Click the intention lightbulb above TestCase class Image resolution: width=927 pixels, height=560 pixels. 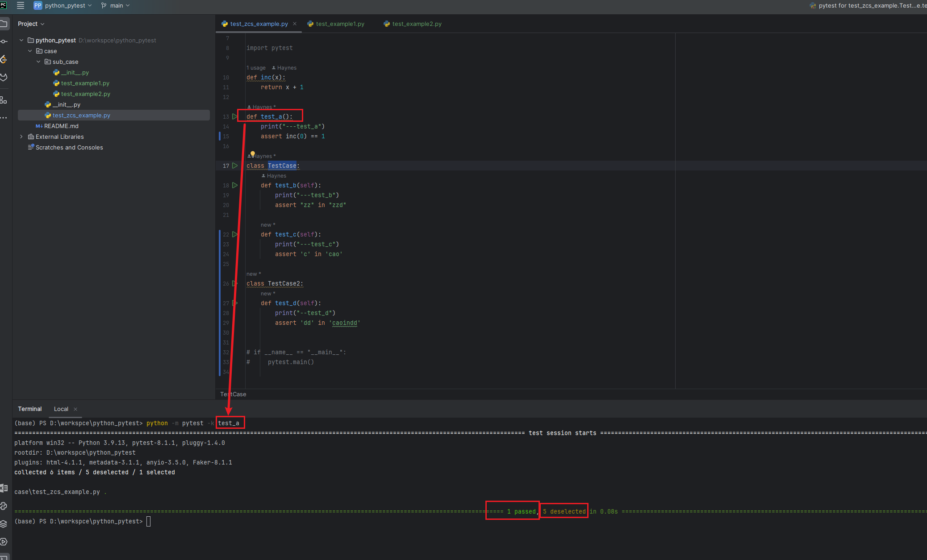pos(253,154)
